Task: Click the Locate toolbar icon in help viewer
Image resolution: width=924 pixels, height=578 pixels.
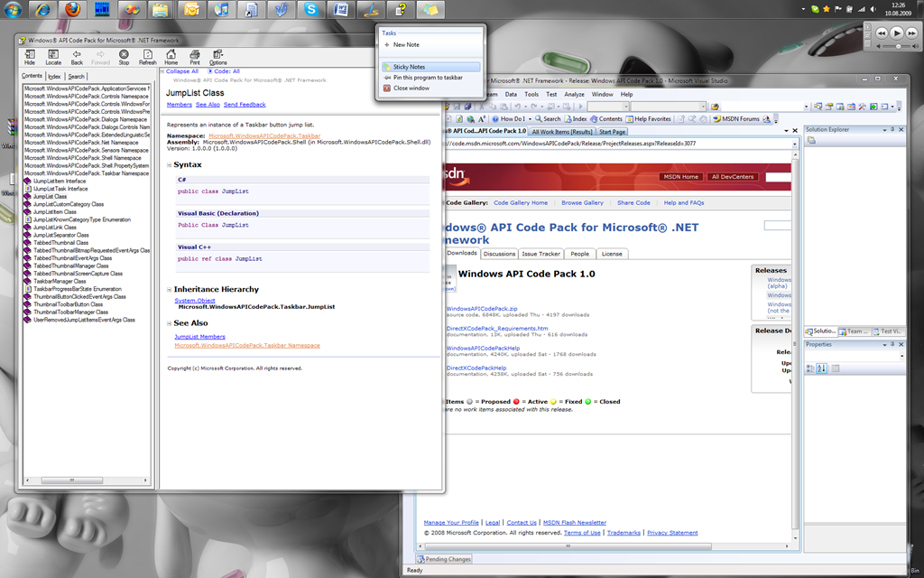Action: point(53,57)
